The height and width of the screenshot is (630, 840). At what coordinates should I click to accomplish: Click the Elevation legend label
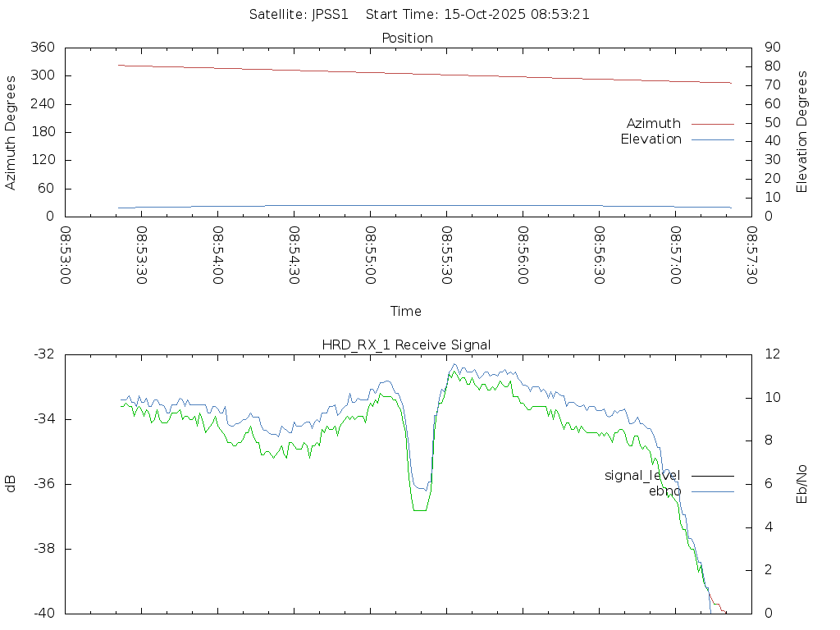[651, 139]
